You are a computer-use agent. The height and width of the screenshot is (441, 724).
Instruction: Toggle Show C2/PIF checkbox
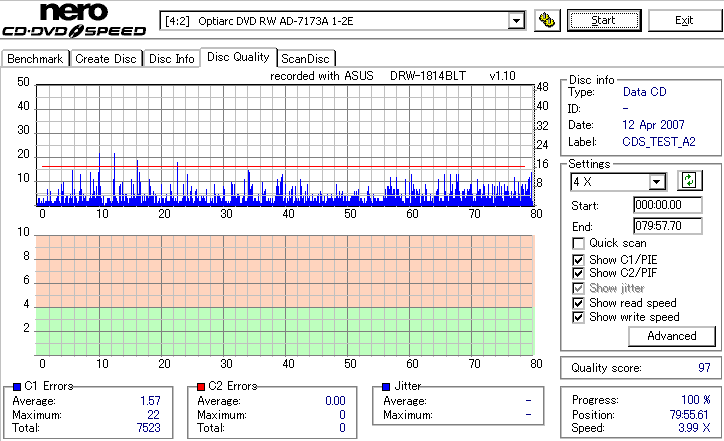click(x=578, y=273)
